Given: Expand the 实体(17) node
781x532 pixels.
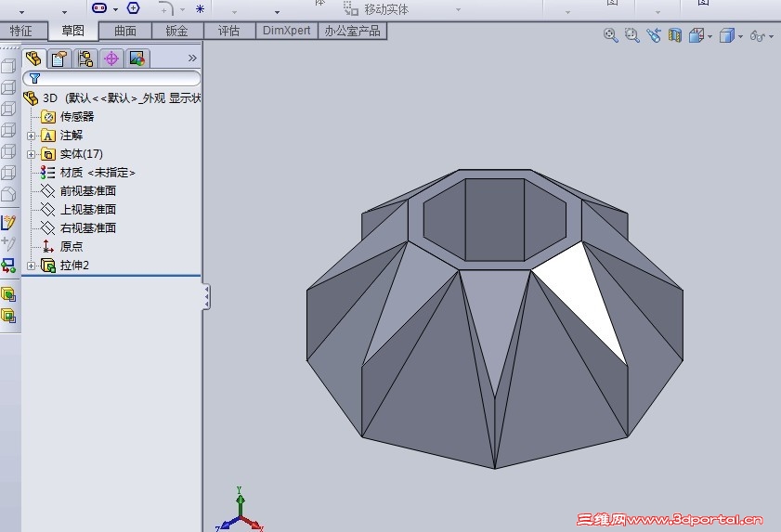Looking at the screenshot, I should (x=31, y=154).
